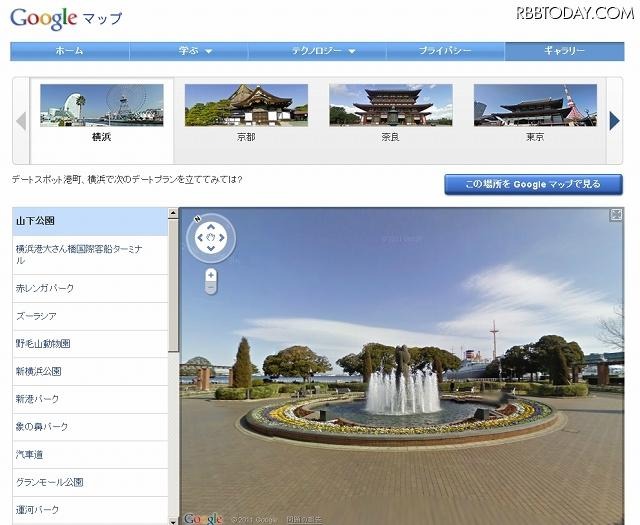
Task: Click the Google logo in the Street View corner
Action: [203, 518]
